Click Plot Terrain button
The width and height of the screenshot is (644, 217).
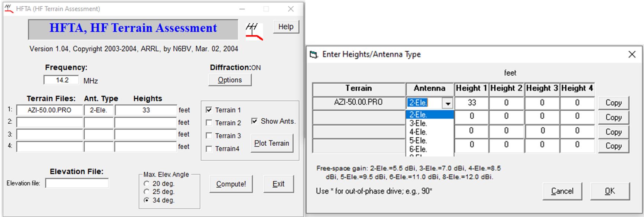click(x=272, y=143)
